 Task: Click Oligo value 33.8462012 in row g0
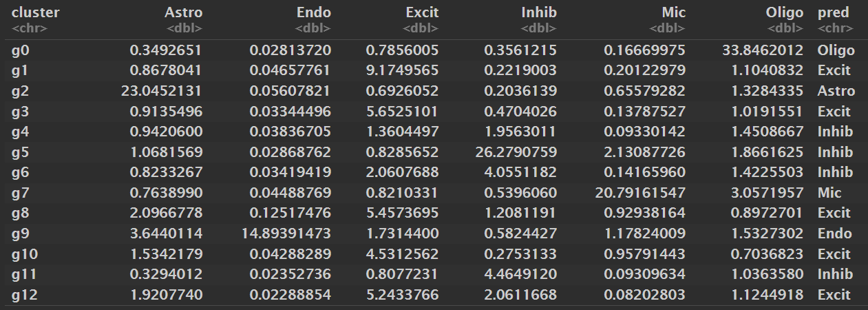coord(763,50)
